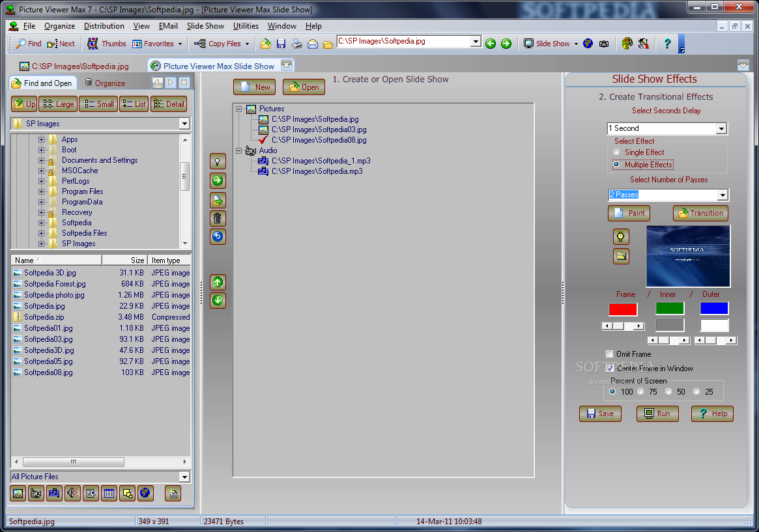Select Softpedia Forest.jpg in file list
759x532 pixels.
click(55, 285)
